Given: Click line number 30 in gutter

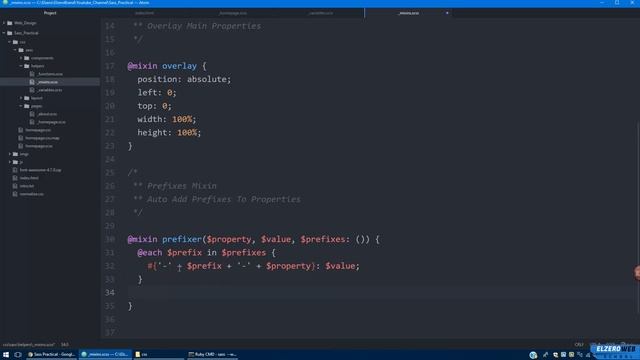Looking at the screenshot, I should point(109,239).
